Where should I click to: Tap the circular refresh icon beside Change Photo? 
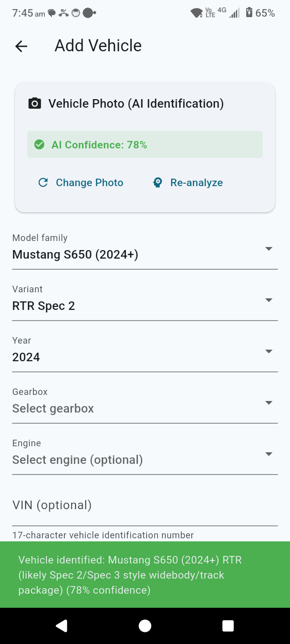[x=43, y=183]
